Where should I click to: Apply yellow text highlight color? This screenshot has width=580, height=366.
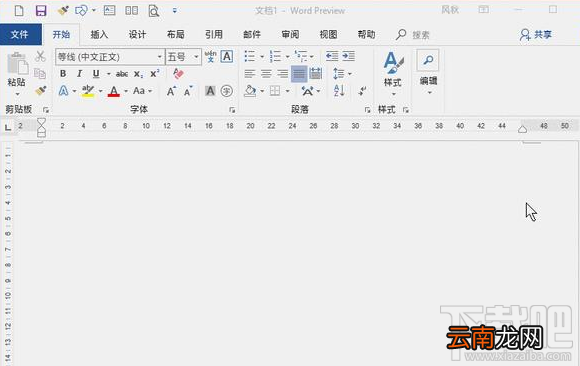[88, 91]
